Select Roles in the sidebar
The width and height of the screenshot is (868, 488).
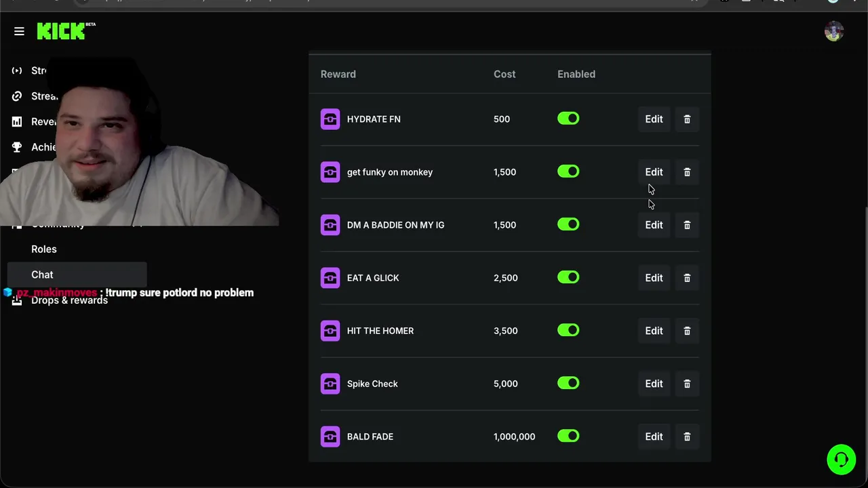44,249
